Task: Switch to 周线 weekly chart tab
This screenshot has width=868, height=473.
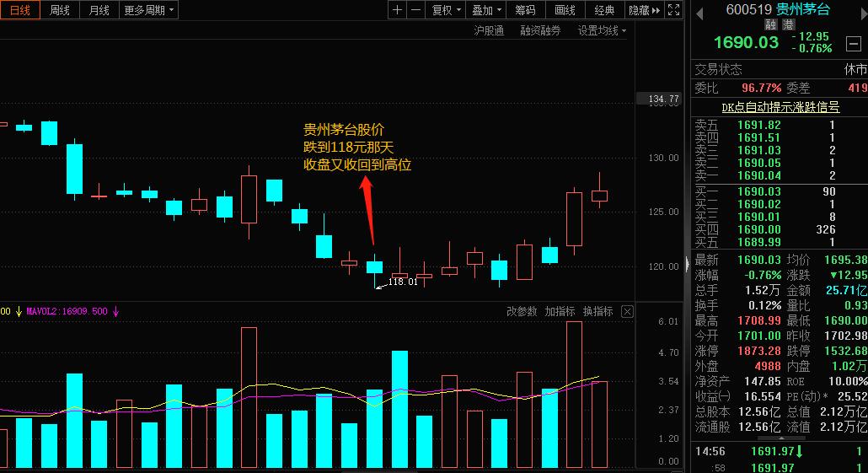Action: point(60,10)
